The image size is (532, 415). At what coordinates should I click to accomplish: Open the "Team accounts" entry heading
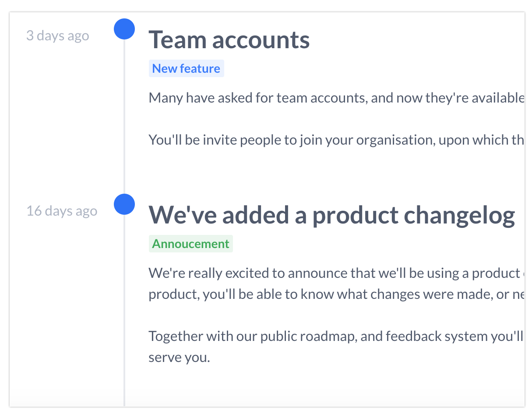[x=229, y=40]
